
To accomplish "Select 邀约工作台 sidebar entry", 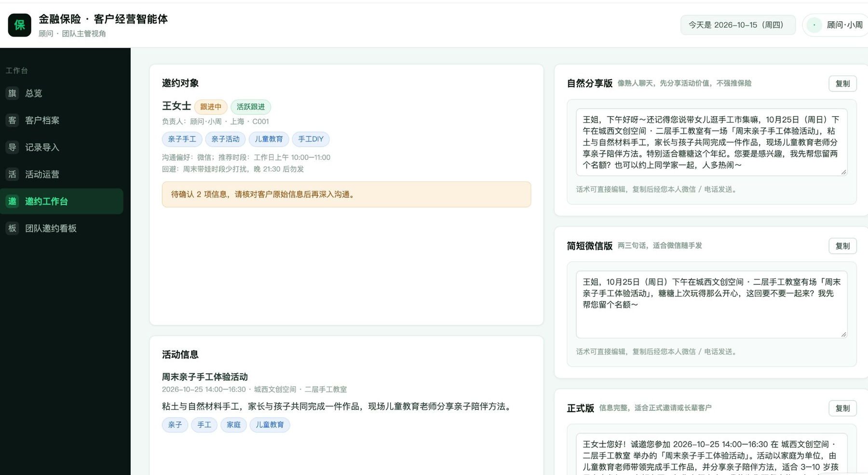I will coord(62,201).
